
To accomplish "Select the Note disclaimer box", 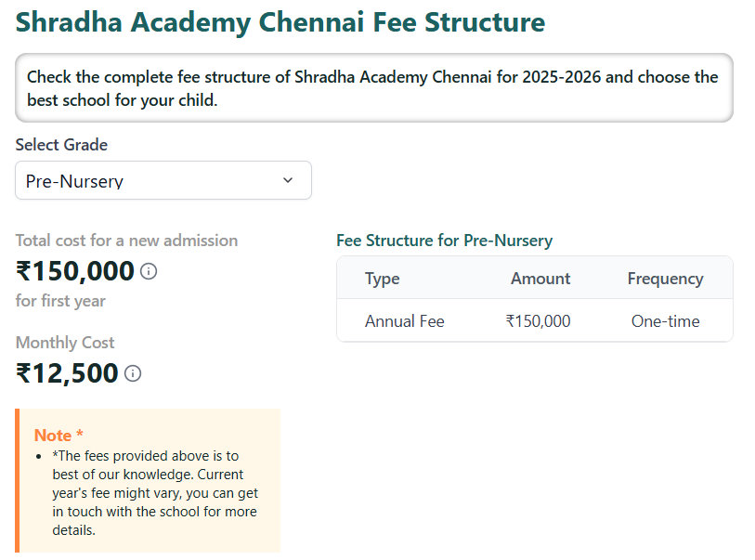I will pos(147,480).
